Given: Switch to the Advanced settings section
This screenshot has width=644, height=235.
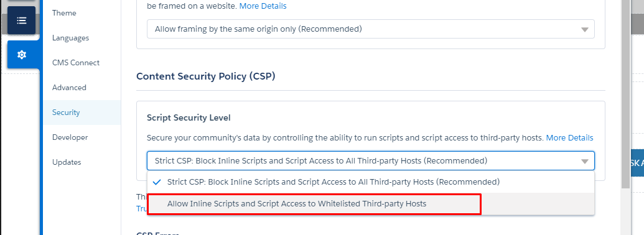Looking at the screenshot, I should point(70,88).
